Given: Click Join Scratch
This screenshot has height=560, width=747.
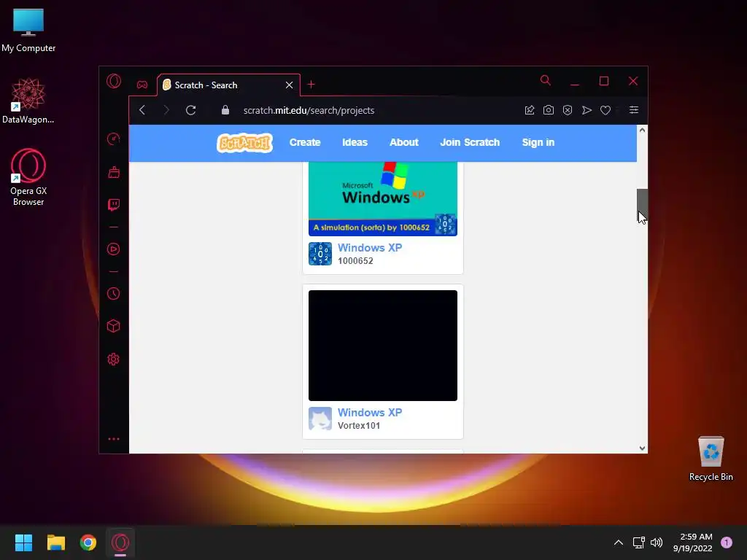Looking at the screenshot, I should tap(470, 142).
